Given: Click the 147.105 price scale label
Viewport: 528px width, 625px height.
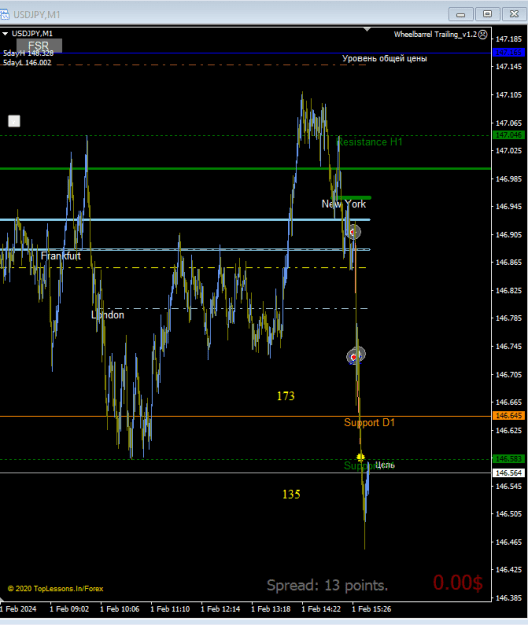Looking at the screenshot, I should pos(508,95).
